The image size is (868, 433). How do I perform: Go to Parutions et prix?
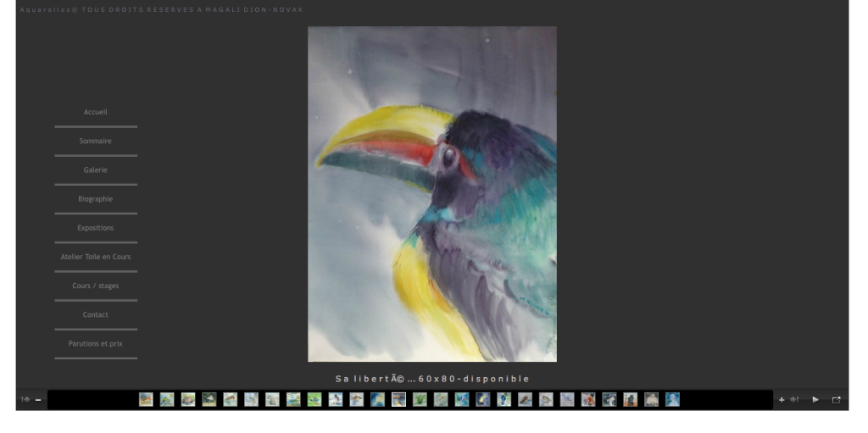pos(96,343)
